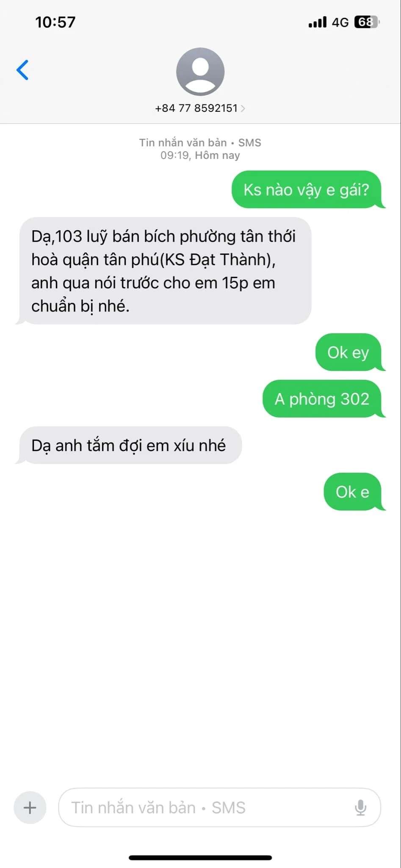Open the contact avatar profile picture
This screenshot has height=868, width=401.
(x=200, y=72)
